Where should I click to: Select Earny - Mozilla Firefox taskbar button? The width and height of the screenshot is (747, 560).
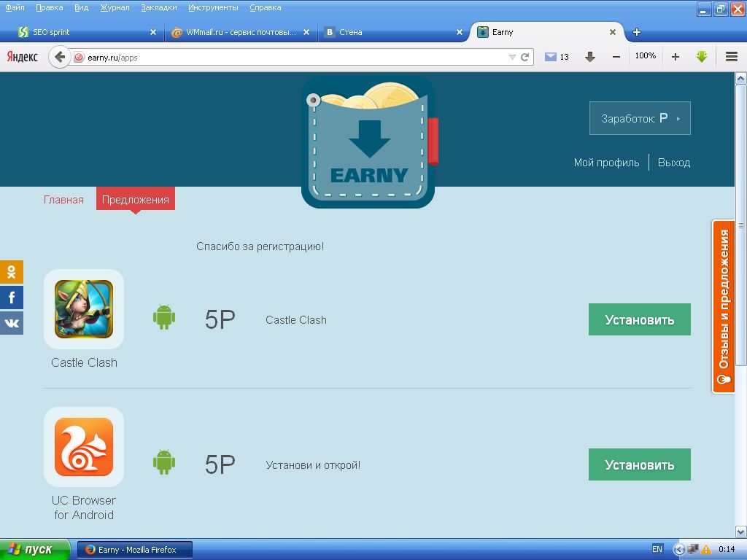(x=135, y=550)
